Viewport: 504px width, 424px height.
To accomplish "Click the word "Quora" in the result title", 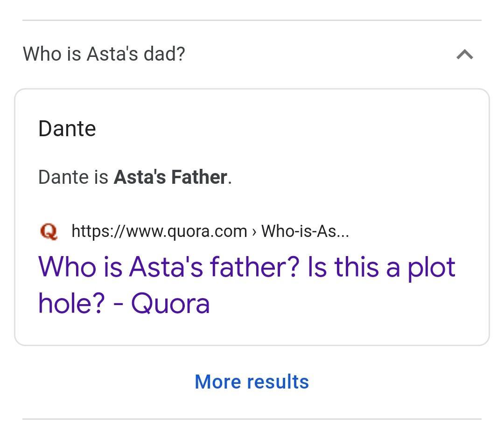I will (x=170, y=304).
